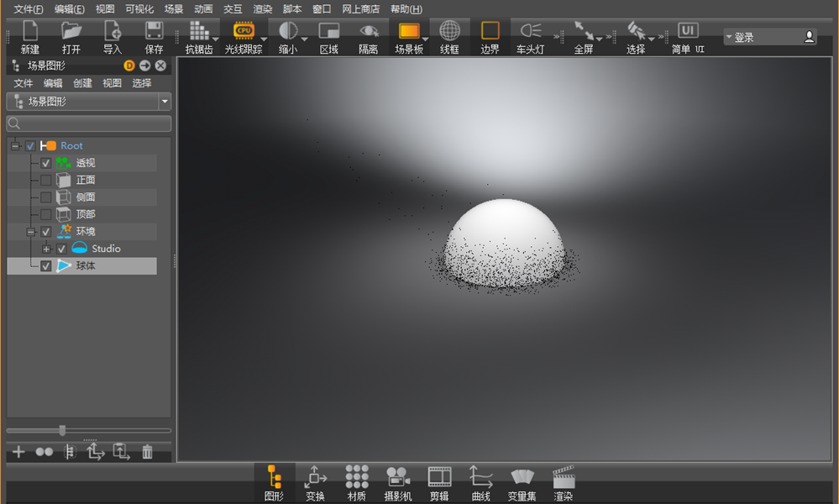Open the 材质 material editor
Image resolution: width=839 pixels, height=504 pixels.
(x=356, y=477)
